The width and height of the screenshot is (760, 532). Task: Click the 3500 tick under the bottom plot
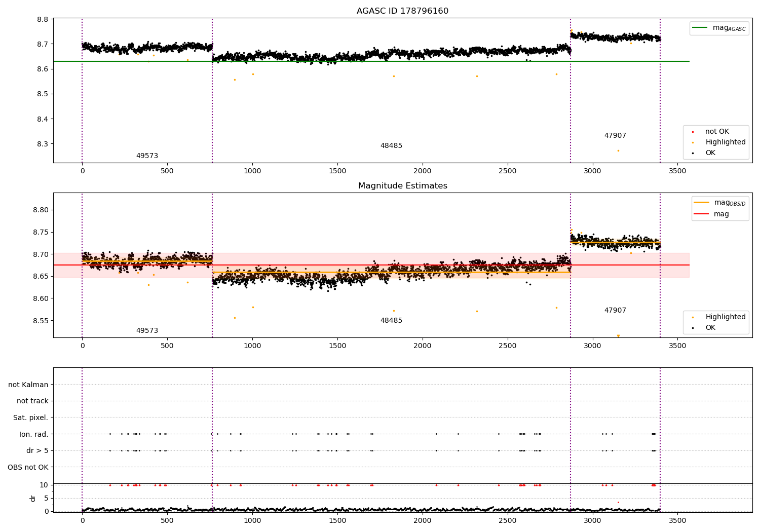tap(677, 520)
